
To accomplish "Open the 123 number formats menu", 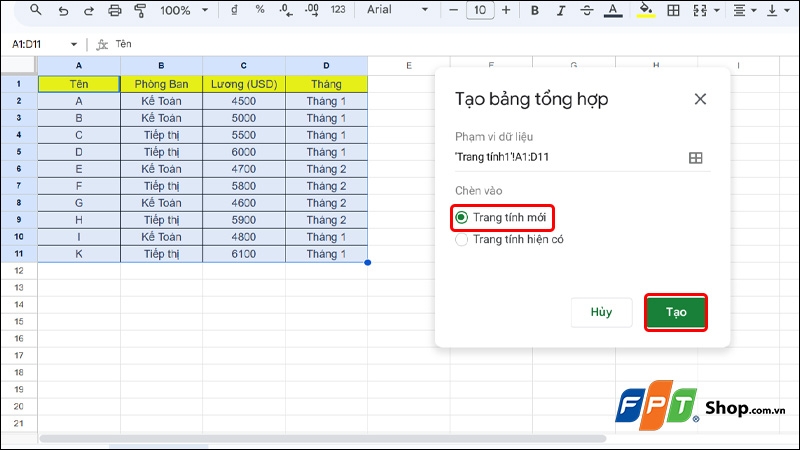I will coord(338,10).
